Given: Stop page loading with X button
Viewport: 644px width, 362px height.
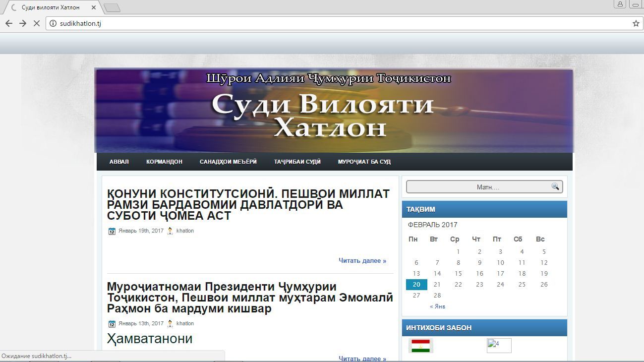Looking at the screenshot, I should tap(36, 23).
